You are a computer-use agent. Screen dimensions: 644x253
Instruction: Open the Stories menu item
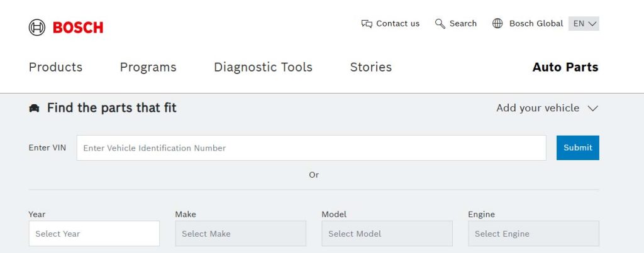coord(371,67)
